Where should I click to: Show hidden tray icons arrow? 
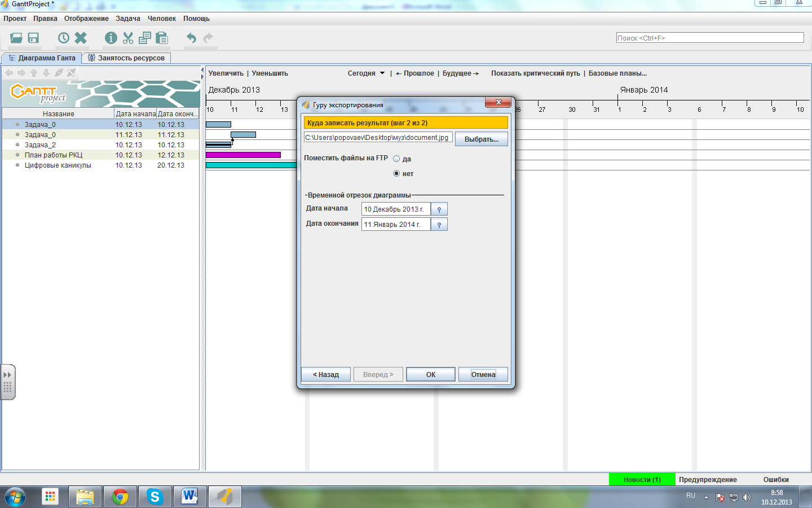coord(706,497)
